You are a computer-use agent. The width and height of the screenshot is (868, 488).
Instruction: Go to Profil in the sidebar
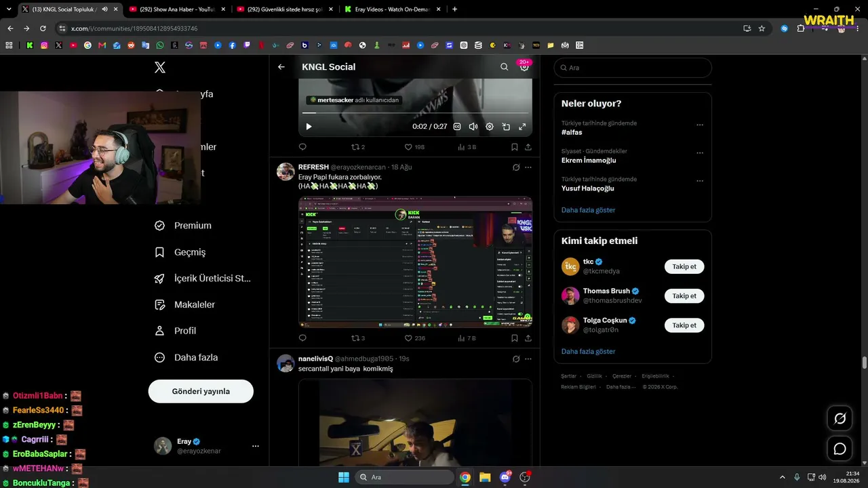(176, 331)
